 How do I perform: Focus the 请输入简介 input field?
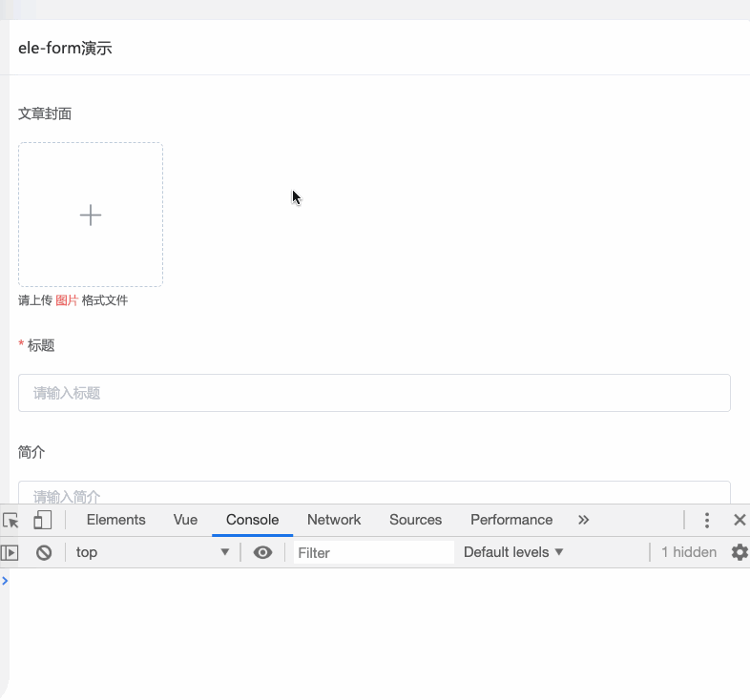click(374, 492)
